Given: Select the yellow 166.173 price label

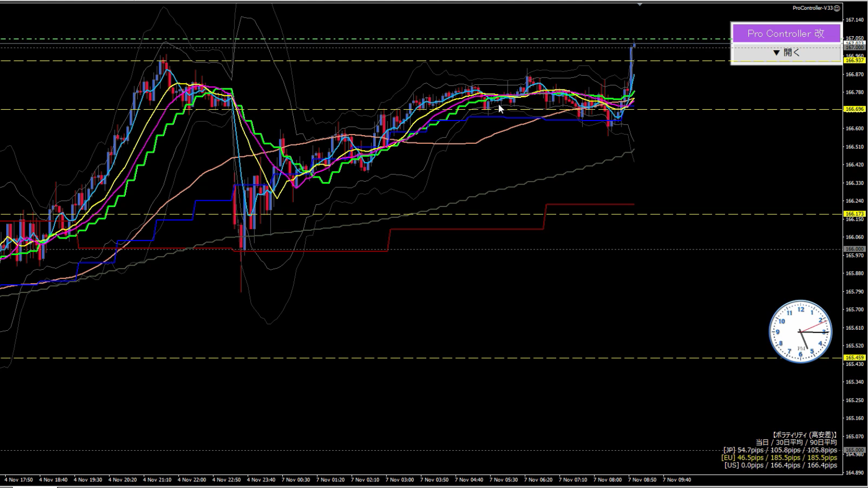Looking at the screenshot, I should (x=855, y=214).
